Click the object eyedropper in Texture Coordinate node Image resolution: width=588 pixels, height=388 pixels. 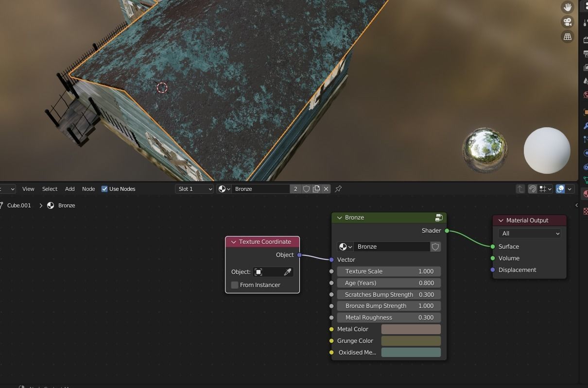(x=288, y=272)
